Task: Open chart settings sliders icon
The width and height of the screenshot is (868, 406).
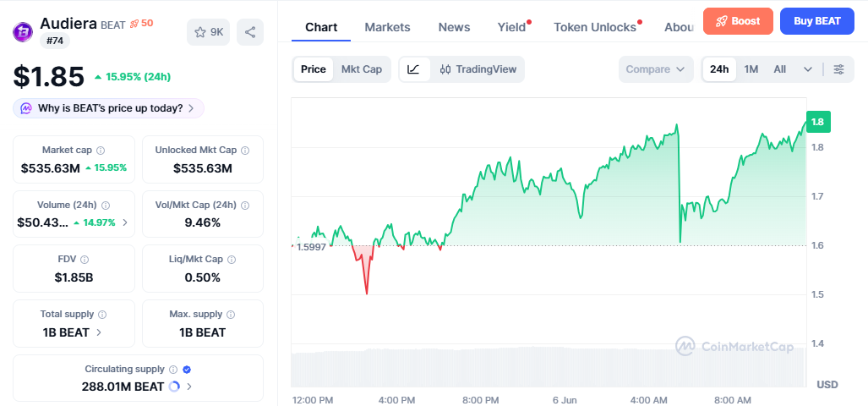Action: tap(839, 69)
